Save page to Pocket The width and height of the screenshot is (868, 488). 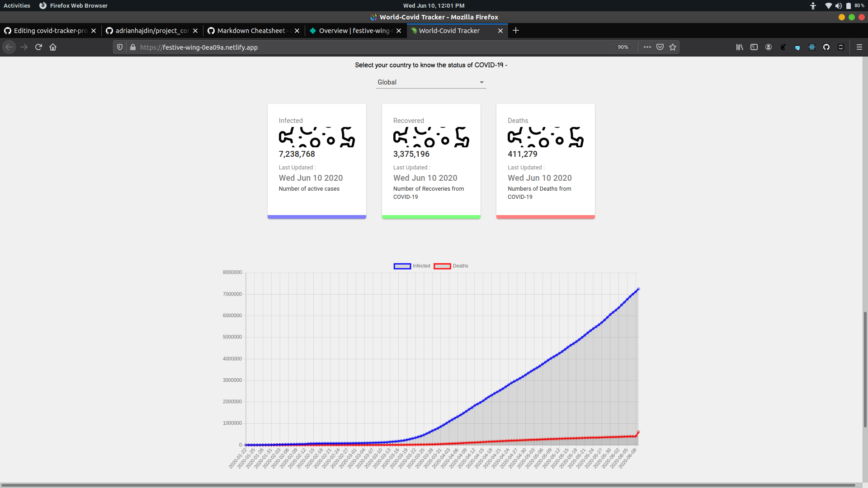(660, 47)
